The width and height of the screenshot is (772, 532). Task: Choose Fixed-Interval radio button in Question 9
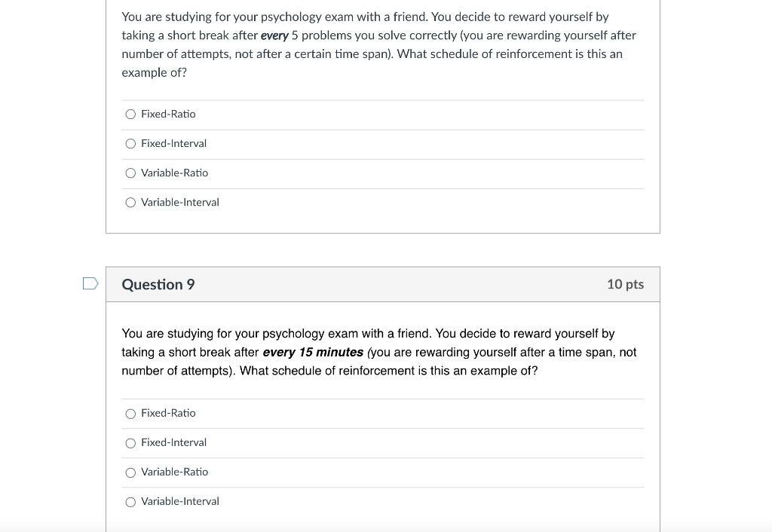coord(130,443)
